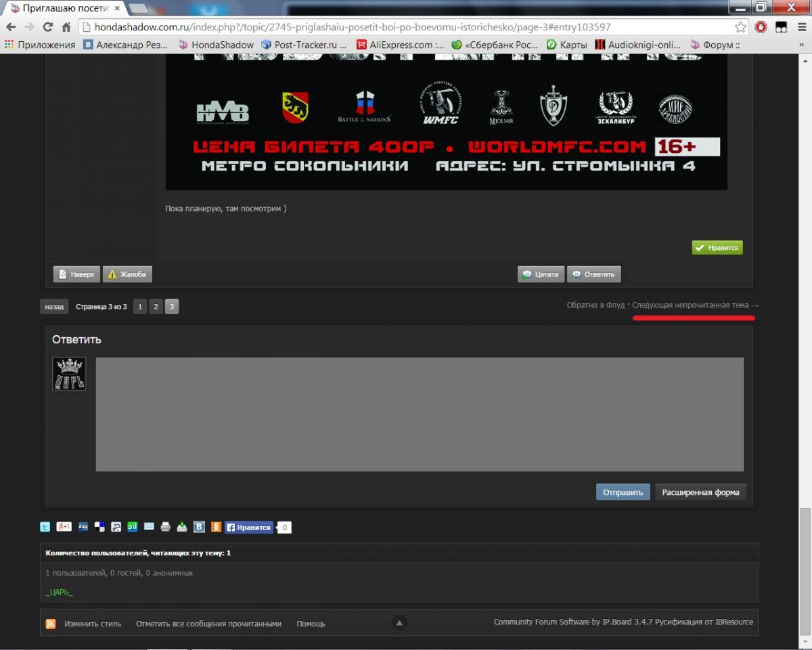Open a new browser tab

tap(139, 9)
